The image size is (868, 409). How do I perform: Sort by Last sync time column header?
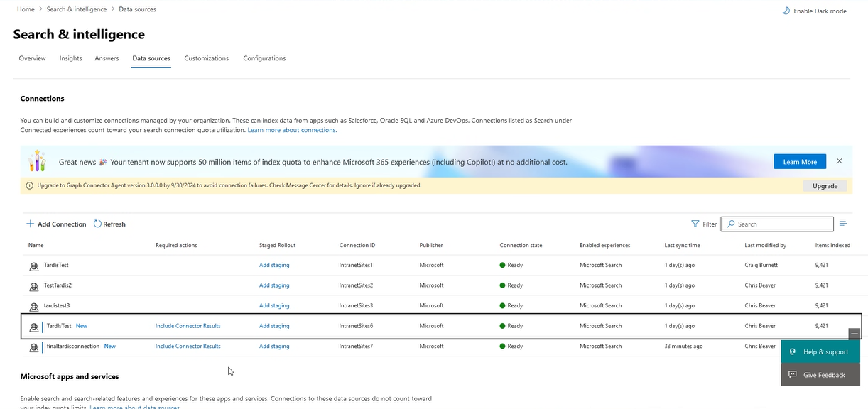coord(682,245)
